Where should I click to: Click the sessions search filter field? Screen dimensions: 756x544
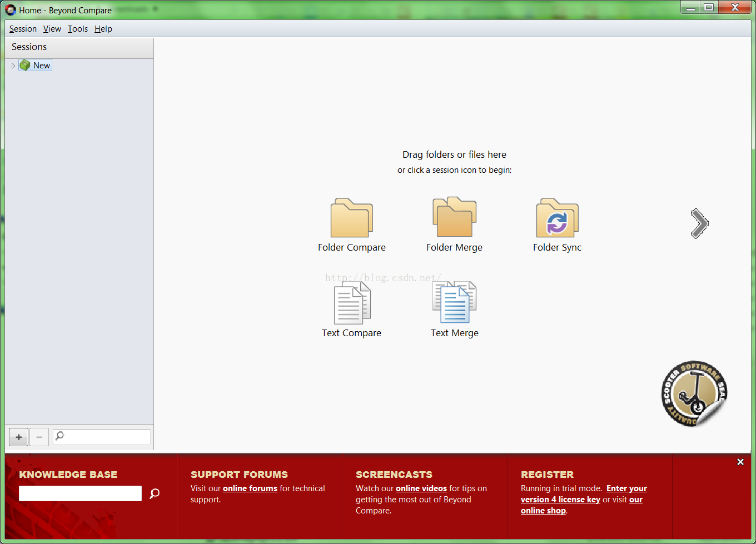click(x=102, y=436)
